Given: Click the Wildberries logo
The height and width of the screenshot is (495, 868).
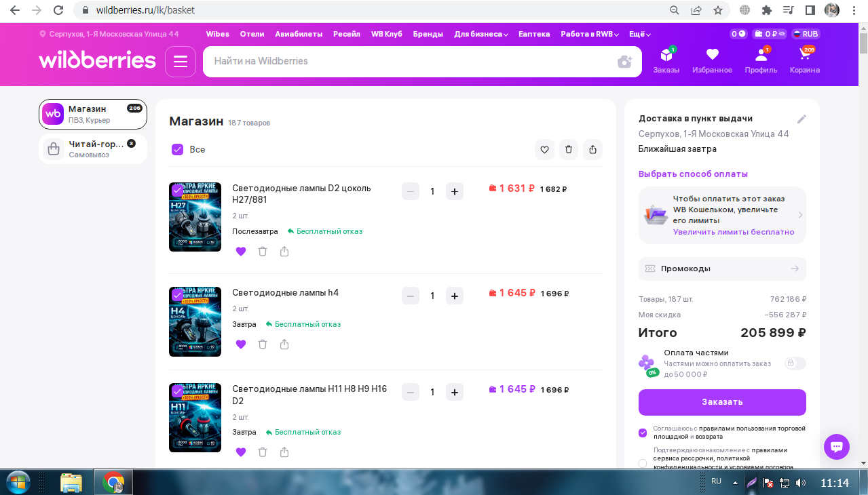Looking at the screenshot, I should click(98, 60).
